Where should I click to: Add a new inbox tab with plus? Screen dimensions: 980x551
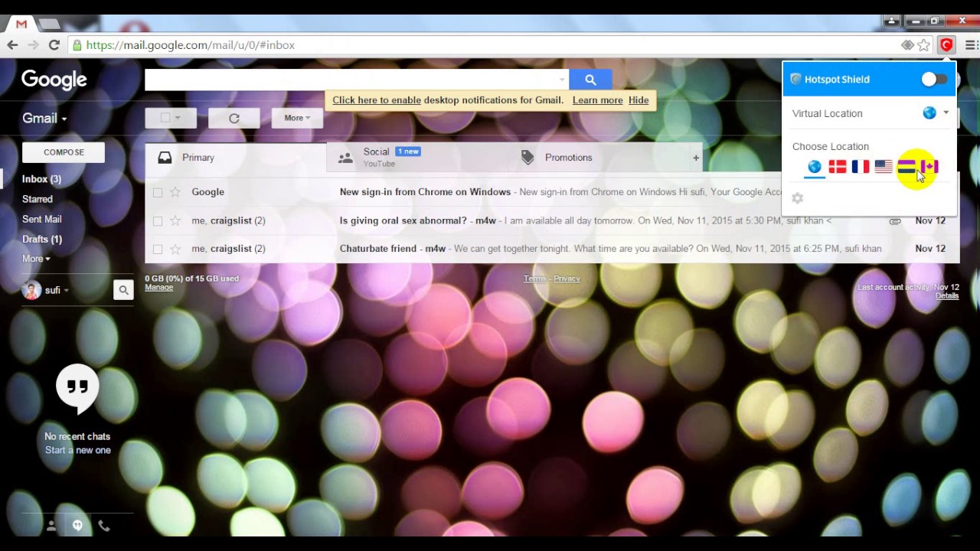click(696, 158)
